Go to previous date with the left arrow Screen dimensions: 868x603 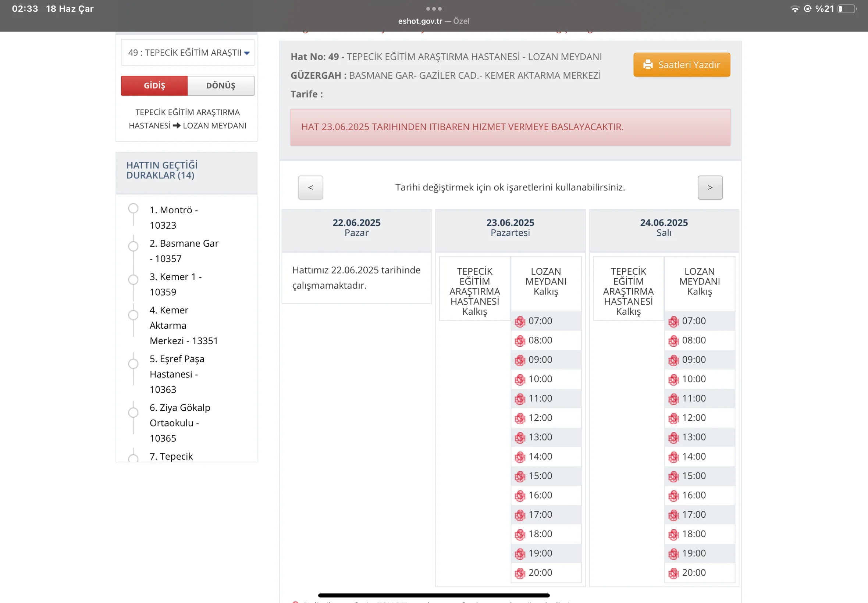(x=310, y=188)
